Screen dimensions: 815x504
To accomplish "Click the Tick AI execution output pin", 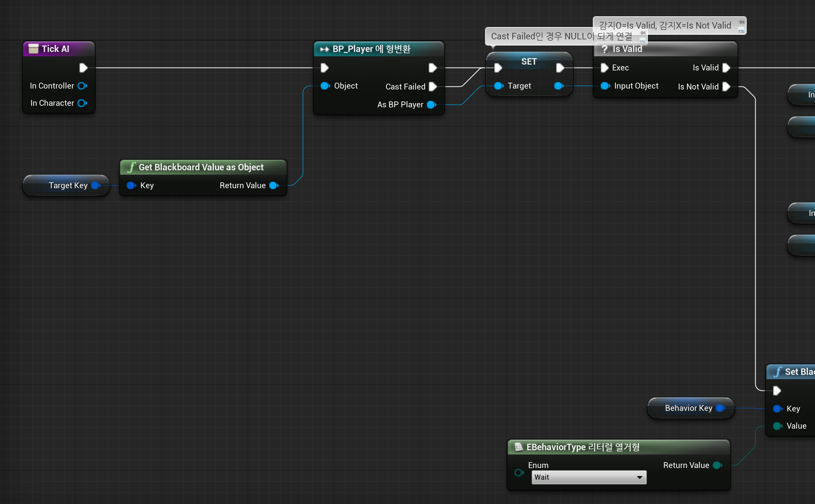I will 83,68.
